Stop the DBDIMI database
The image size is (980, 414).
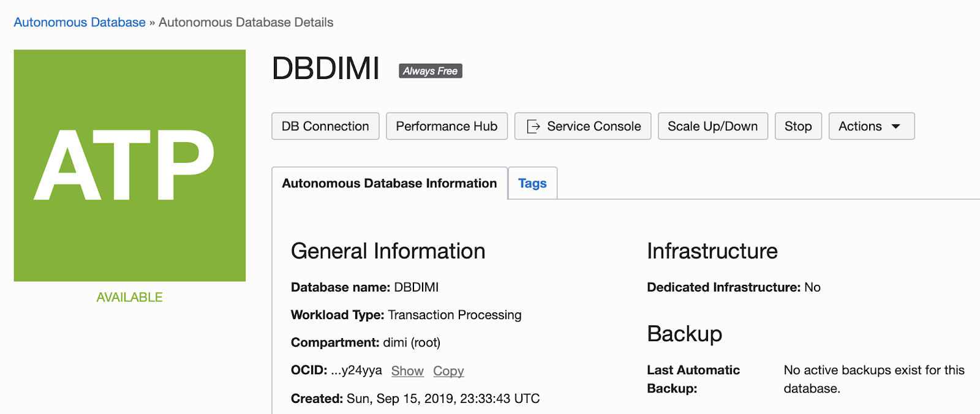coord(797,126)
